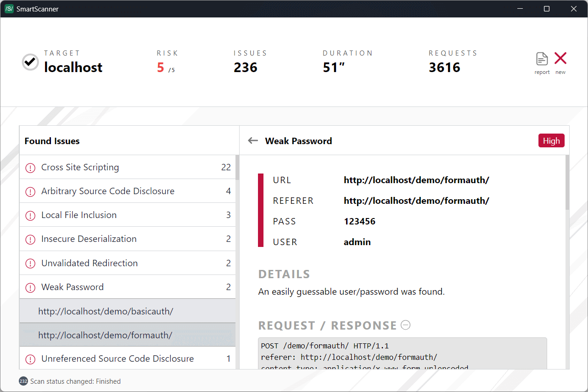Expand Insecure Deserialization issue group
588x392 pixels.
click(89, 239)
